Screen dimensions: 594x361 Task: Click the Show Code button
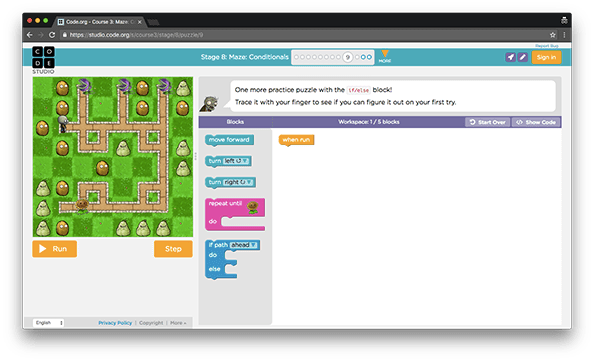[x=536, y=122]
